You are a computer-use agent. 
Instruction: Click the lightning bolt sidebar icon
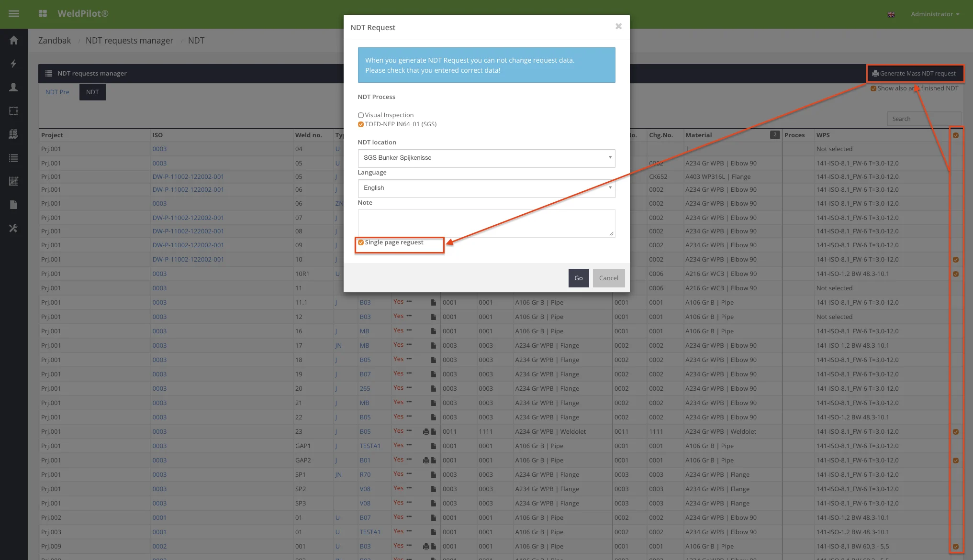click(13, 64)
